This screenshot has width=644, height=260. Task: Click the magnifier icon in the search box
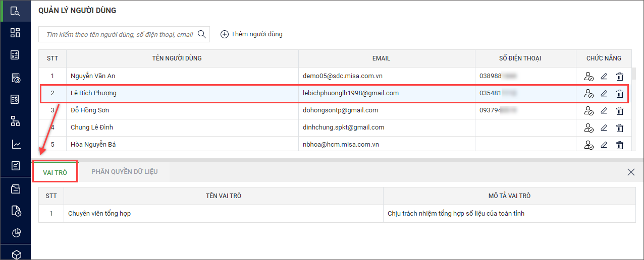point(202,34)
